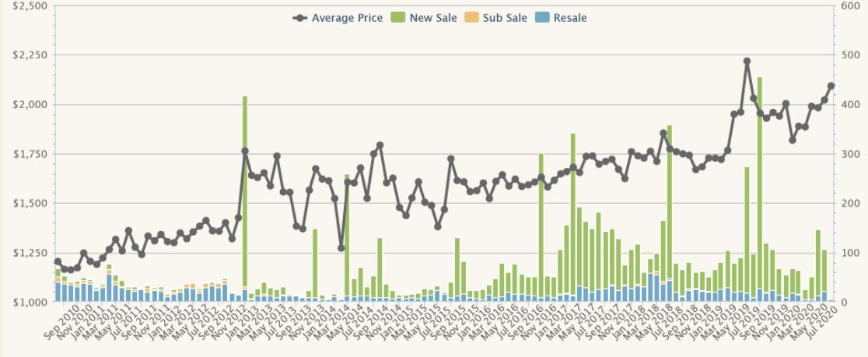Click the green New Sale legend swatch
Viewport: 868px width, 357px height.
[397, 18]
